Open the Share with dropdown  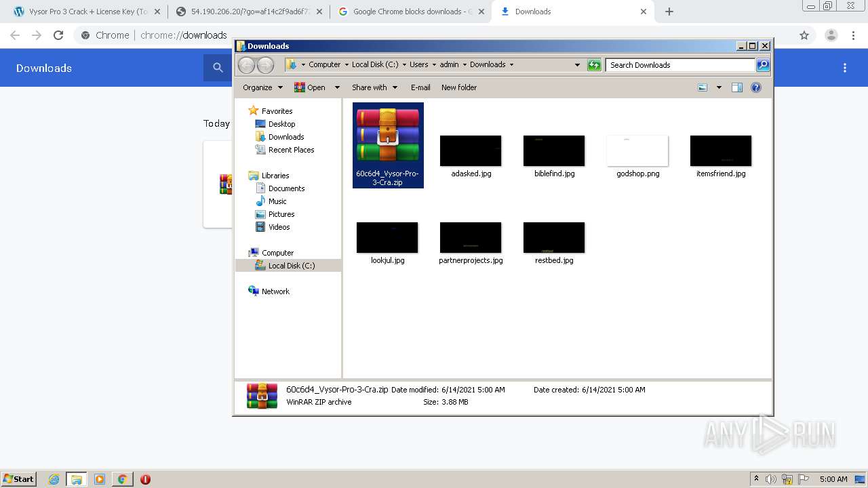374,87
